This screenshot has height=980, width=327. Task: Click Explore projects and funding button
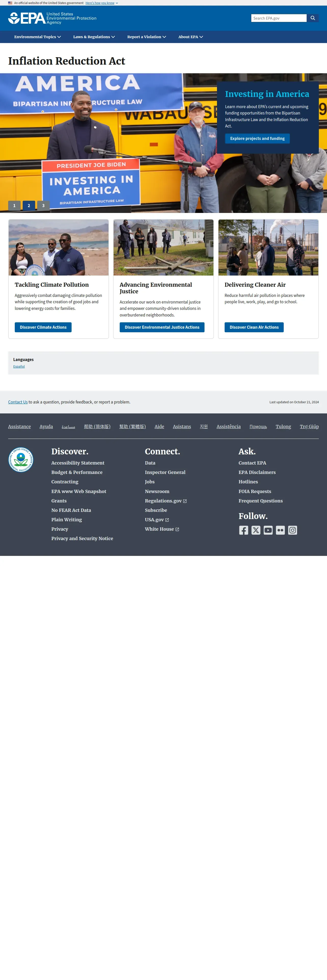tap(257, 138)
